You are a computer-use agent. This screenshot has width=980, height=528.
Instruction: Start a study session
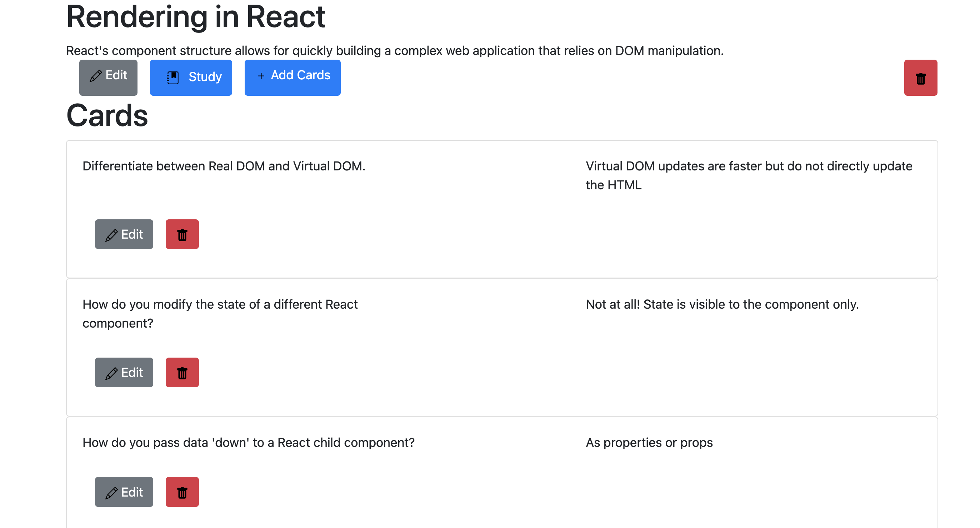tap(191, 77)
